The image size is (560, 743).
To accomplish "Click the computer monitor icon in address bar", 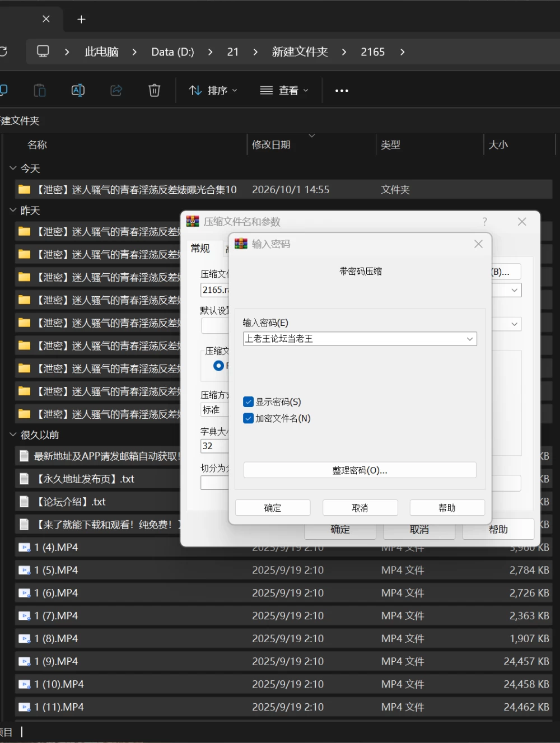I will tap(43, 52).
